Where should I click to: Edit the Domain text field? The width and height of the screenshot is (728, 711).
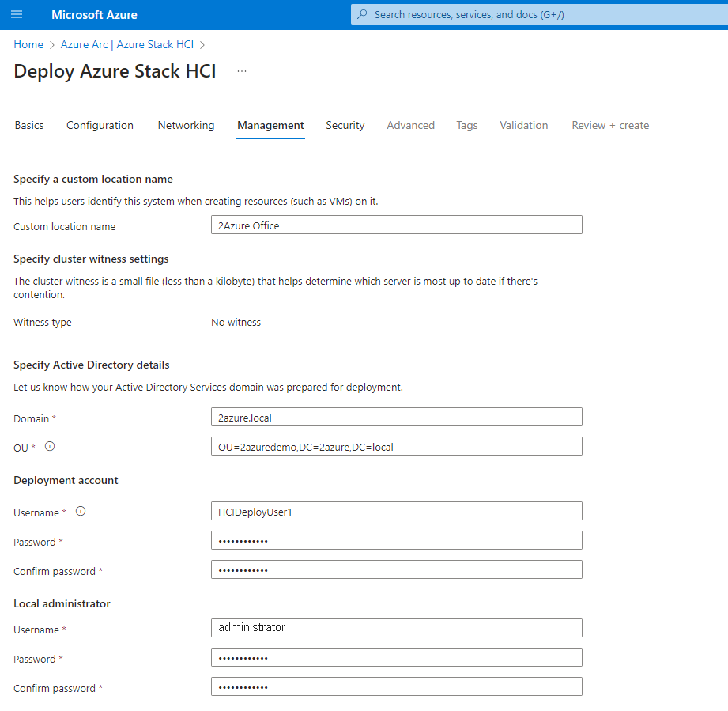click(396, 417)
